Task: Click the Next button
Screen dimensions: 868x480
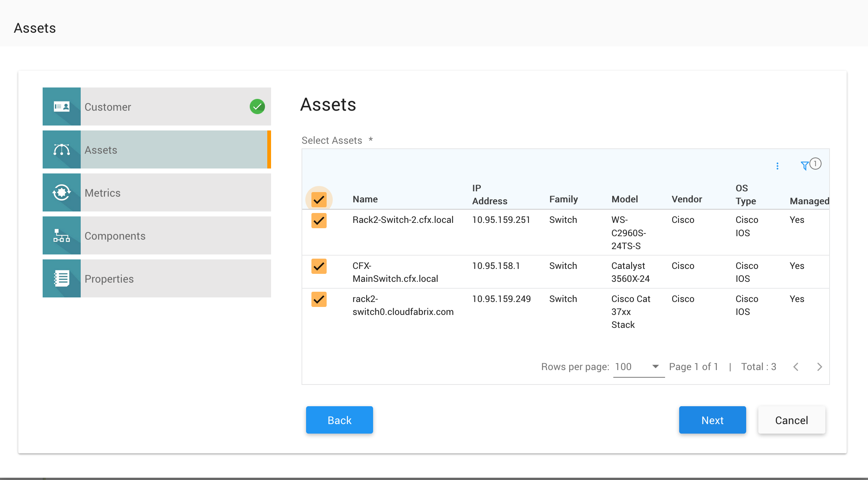Action: 713,420
